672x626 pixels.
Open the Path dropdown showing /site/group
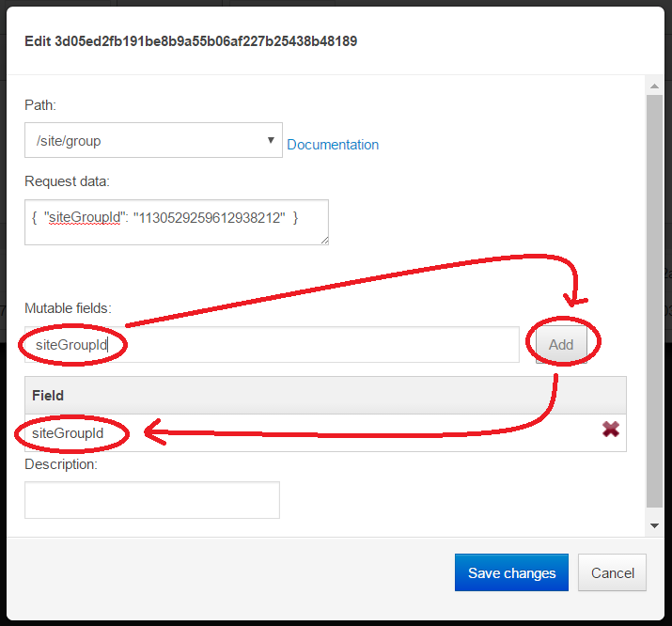point(153,140)
